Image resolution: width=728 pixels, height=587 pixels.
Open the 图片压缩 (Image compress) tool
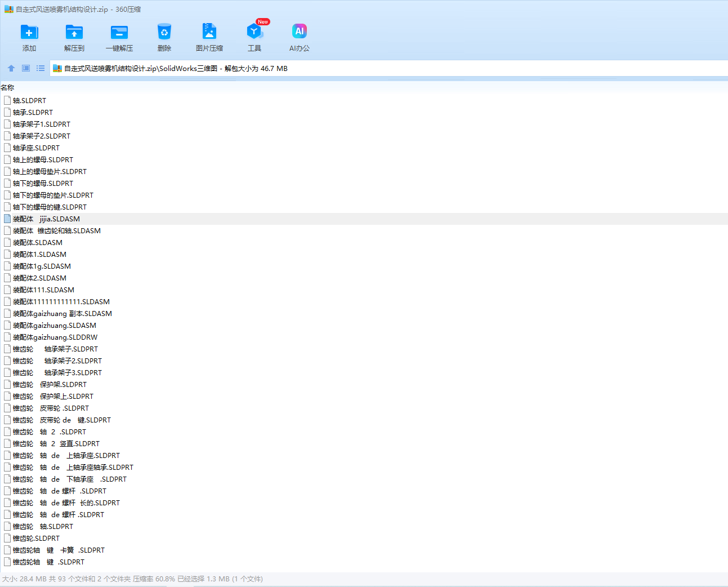[209, 32]
